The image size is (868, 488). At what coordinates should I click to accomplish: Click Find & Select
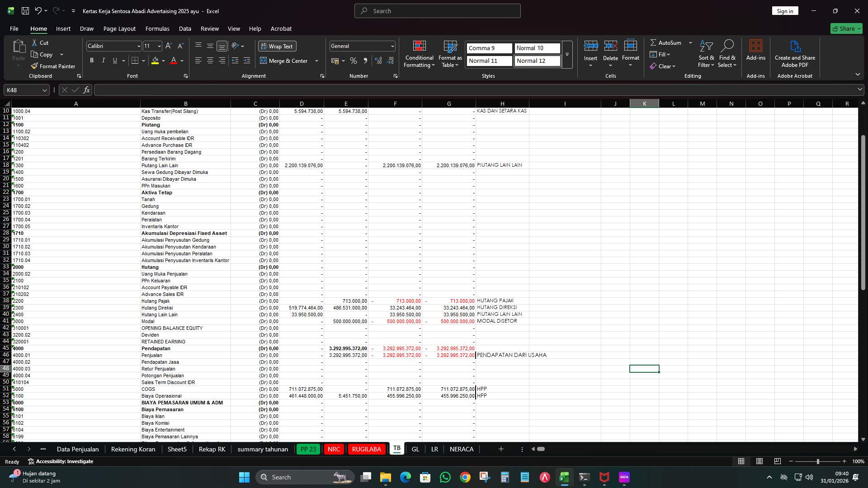pos(728,53)
